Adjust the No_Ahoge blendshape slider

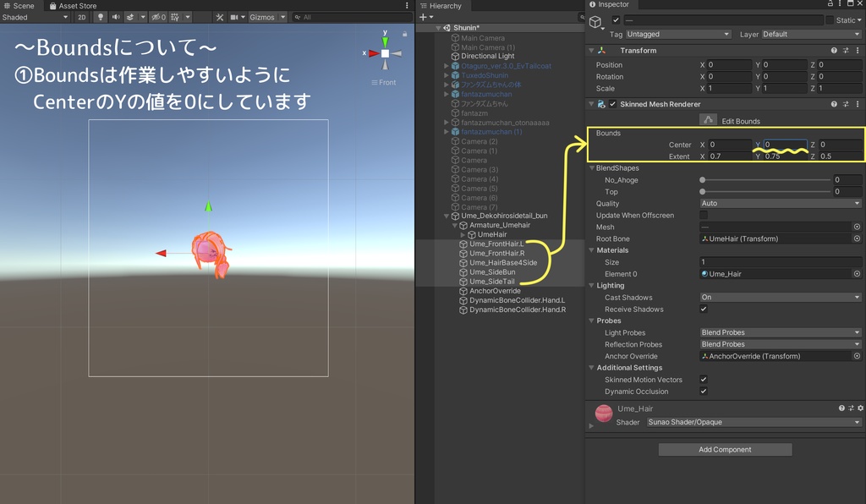point(766,179)
